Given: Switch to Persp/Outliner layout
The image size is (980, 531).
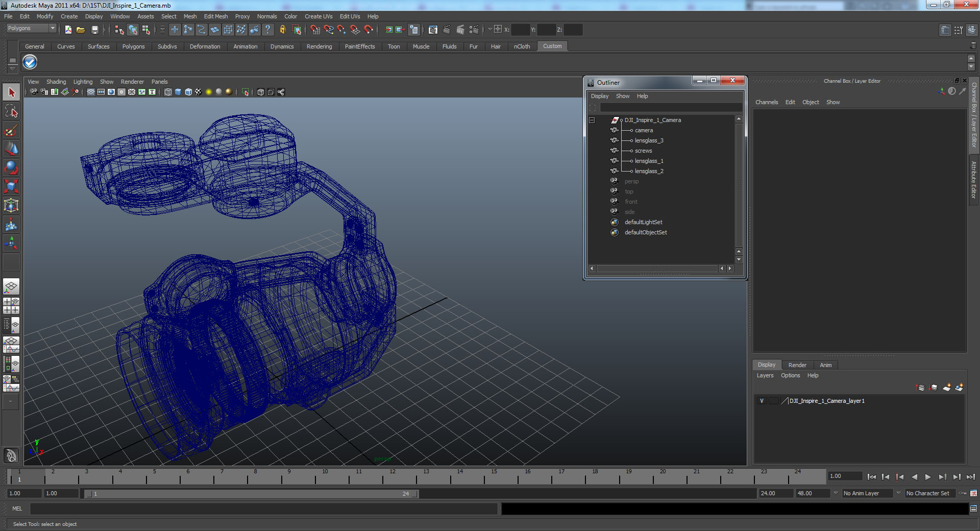Looking at the screenshot, I should pyautogui.click(x=11, y=325).
